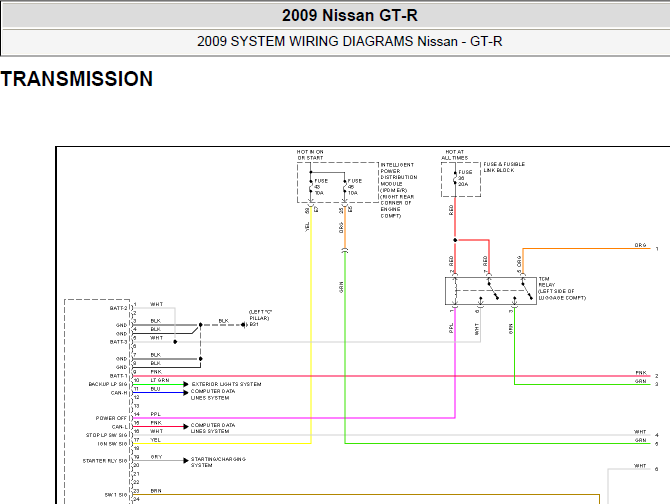Click the GRY wire color label
Viewport: 670px width, 504px height.
pyautogui.click(x=156, y=457)
